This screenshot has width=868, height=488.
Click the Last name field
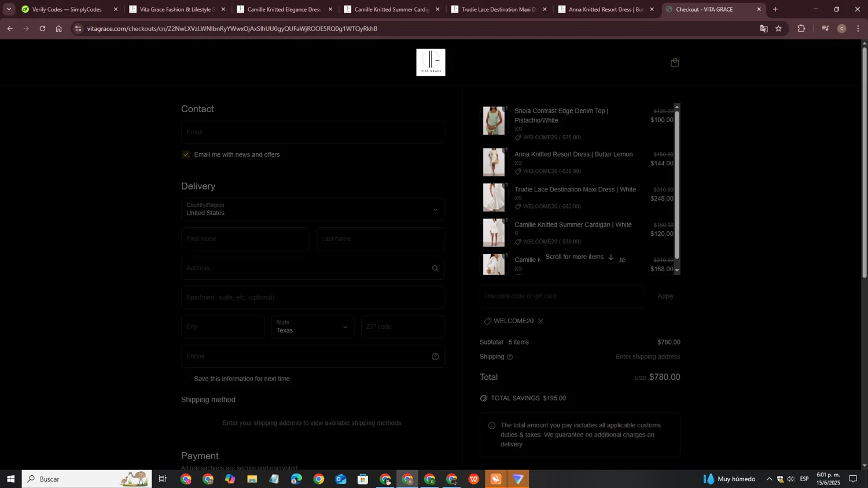tap(381, 239)
